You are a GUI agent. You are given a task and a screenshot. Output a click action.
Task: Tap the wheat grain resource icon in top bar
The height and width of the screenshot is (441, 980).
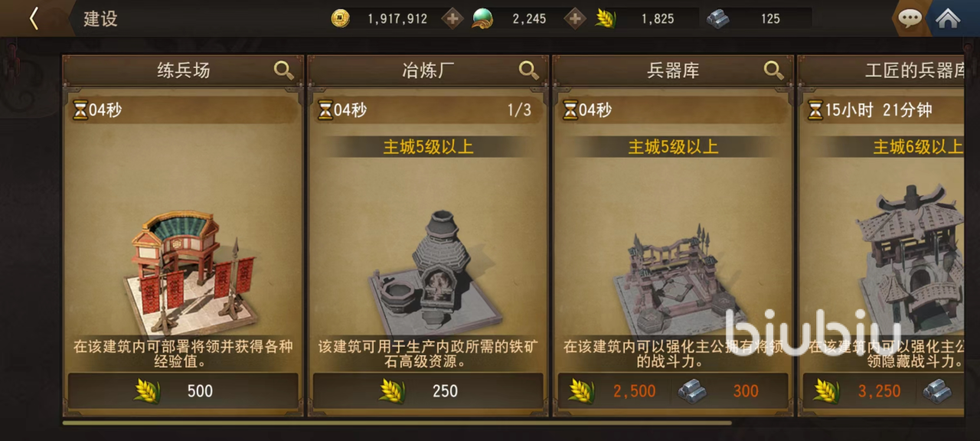[x=606, y=18]
